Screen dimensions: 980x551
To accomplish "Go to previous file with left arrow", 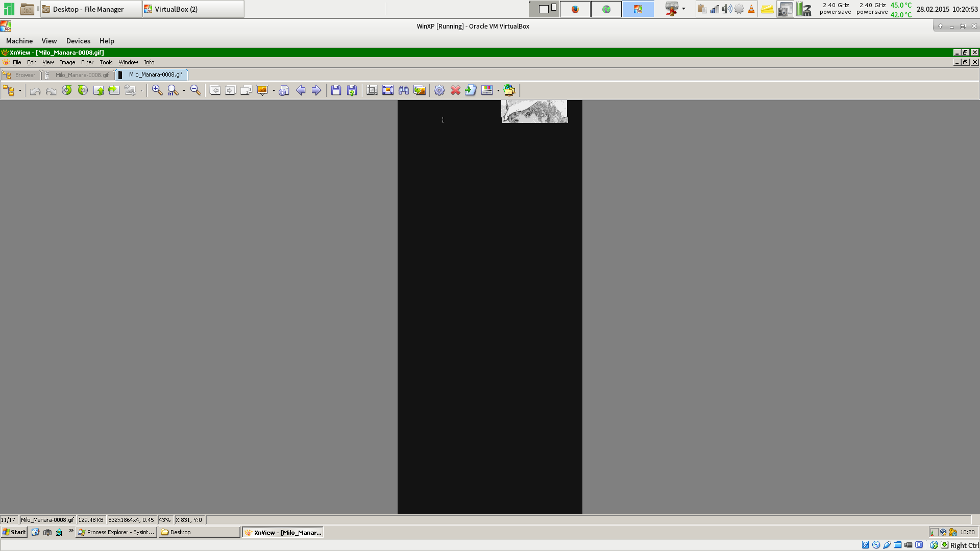I will [x=301, y=90].
